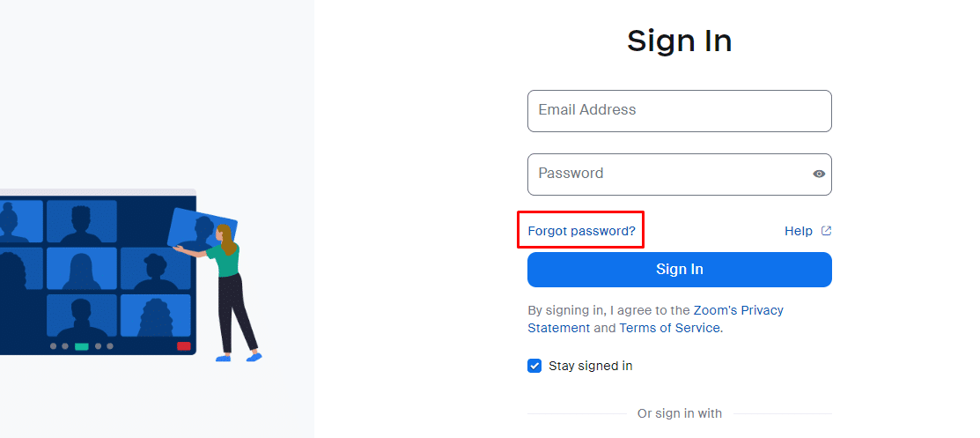Select the curly-haired participant tile at bottom right
The image size is (980, 438).
[156, 316]
